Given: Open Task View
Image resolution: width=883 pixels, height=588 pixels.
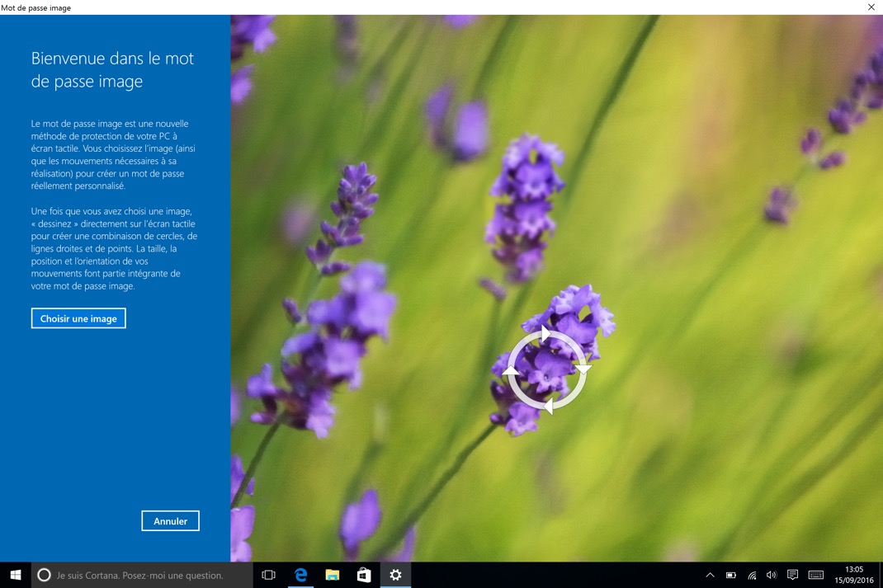Looking at the screenshot, I should pyautogui.click(x=267, y=575).
